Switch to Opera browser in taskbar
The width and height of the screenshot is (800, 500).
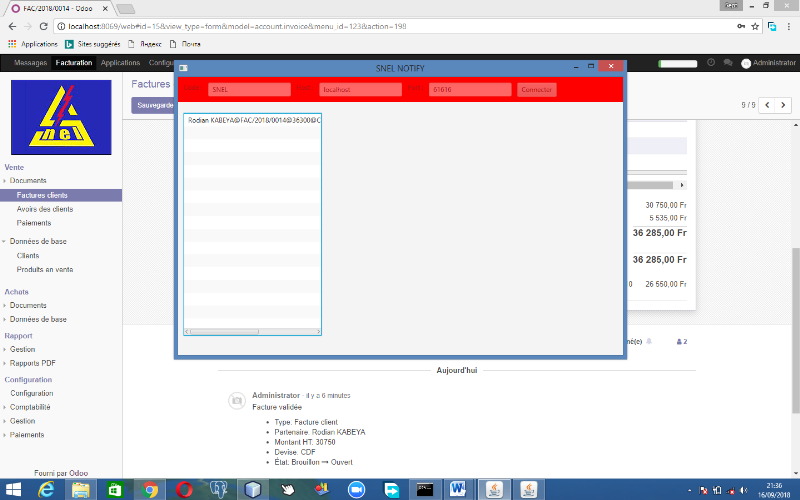[184, 490]
